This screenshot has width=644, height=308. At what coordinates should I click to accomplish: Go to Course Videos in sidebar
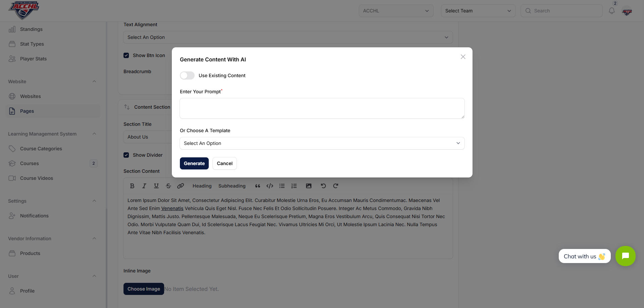37,178
